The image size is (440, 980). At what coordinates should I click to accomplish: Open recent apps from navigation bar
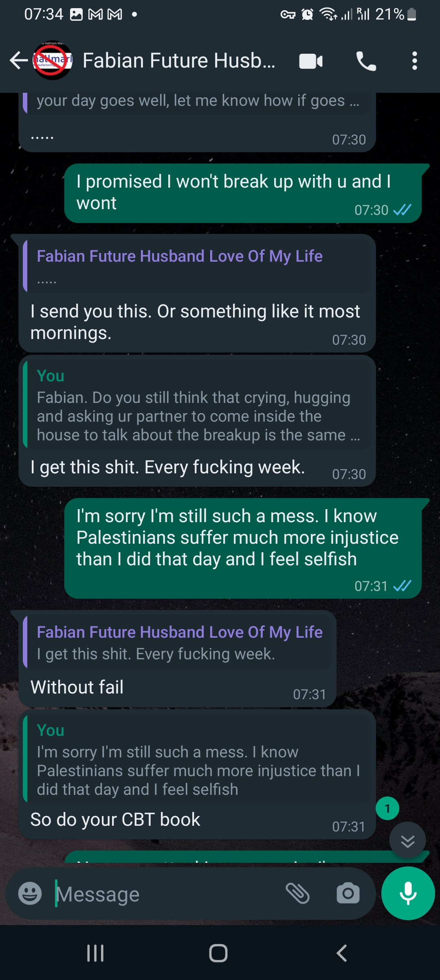click(95, 953)
